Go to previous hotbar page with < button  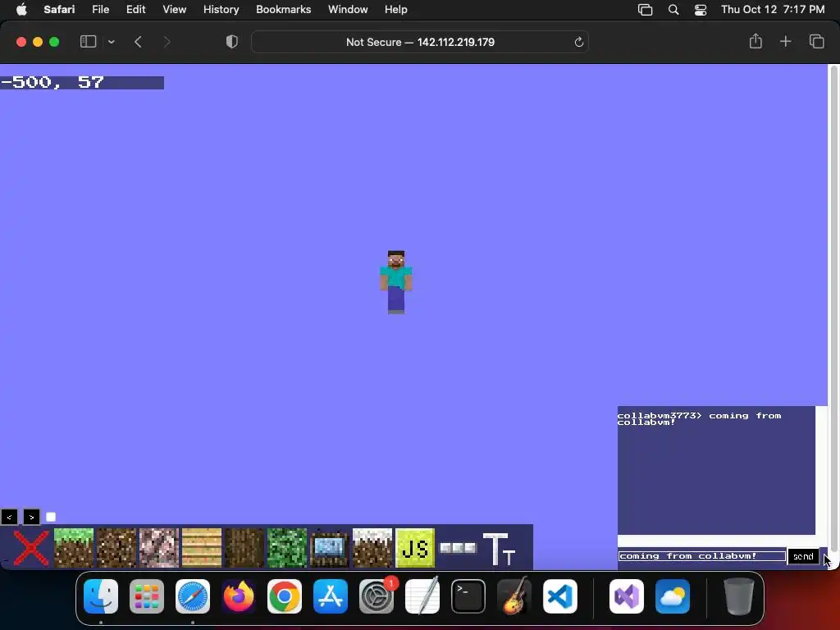pos(9,517)
